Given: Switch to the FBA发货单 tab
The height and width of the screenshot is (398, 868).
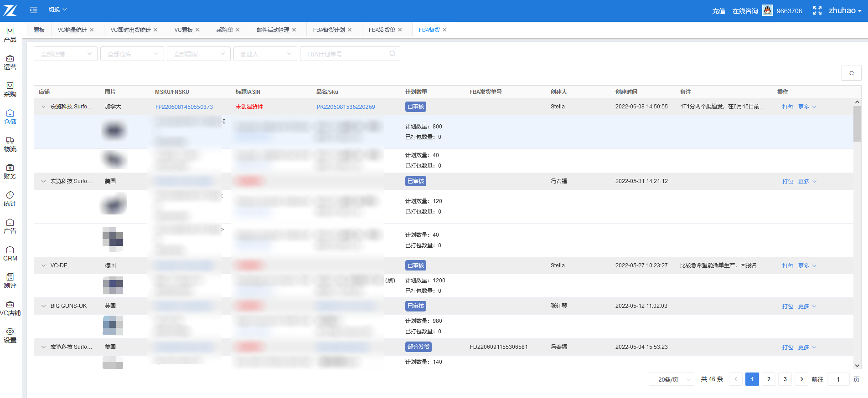Looking at the screenshot, I should coord(382,30).
